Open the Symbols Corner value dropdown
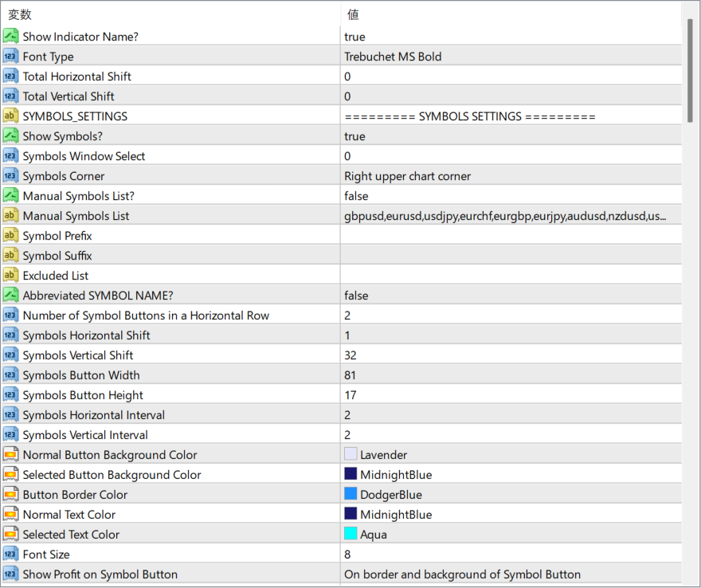 point(510,176)
